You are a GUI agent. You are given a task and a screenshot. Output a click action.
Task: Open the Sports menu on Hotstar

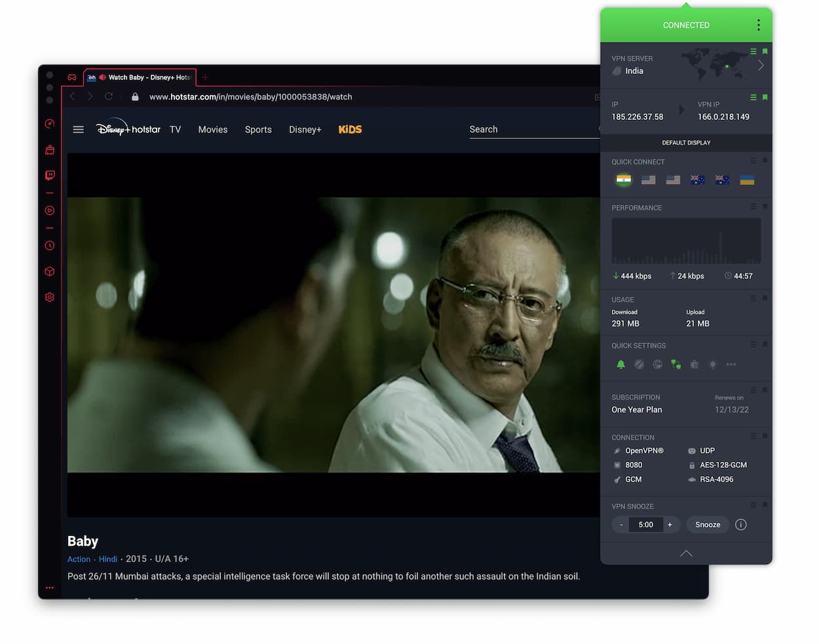(258, 129)
